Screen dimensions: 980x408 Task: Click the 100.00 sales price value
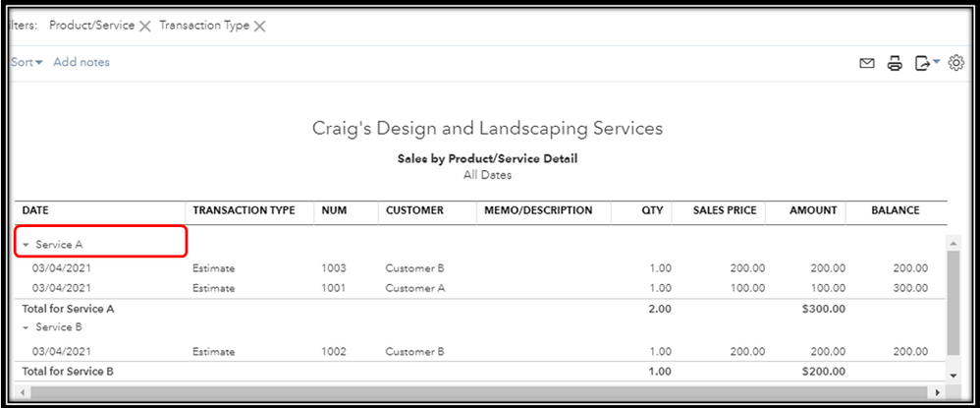(747, 288)
